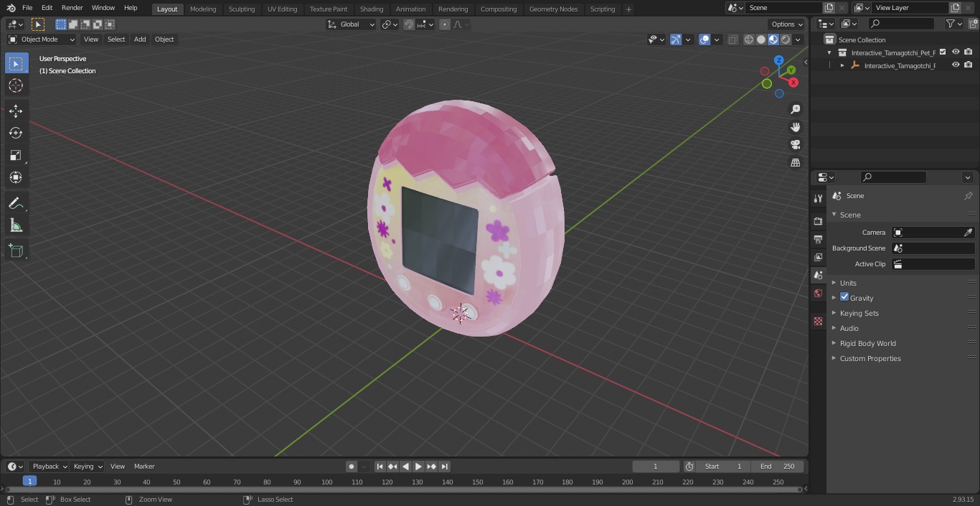
Task: Click the current frame number field
Action: [656, 467]
